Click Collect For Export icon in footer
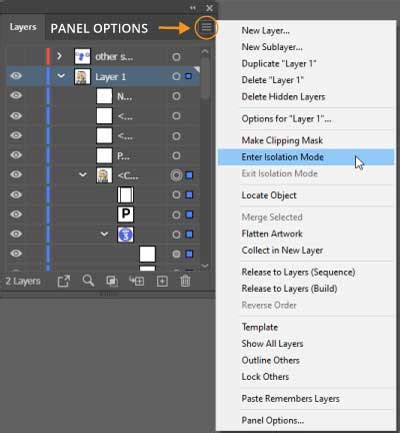Image resolution: width=400 pixels, height=433 pixels. 64,281
